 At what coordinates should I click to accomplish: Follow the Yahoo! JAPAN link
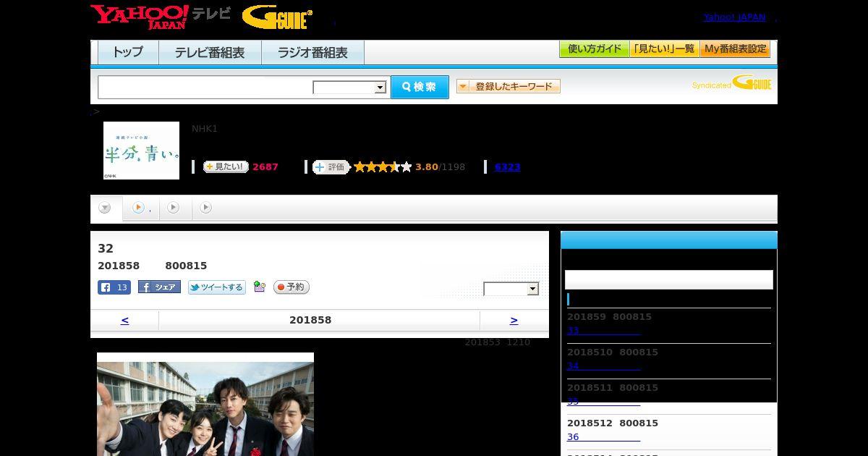coord(734,17)
